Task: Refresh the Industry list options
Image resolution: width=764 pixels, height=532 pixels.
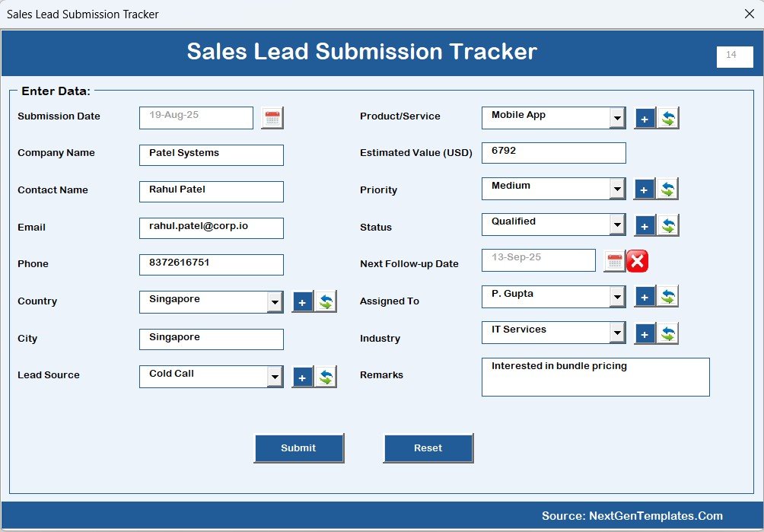Action: click(669, 333)
